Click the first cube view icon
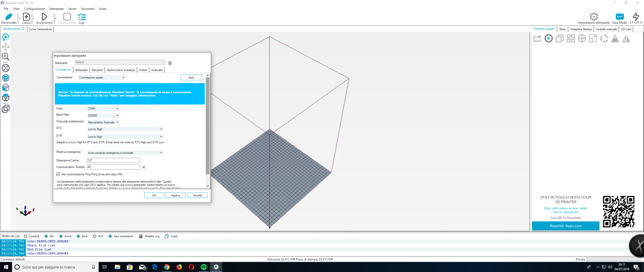The height and width of the screenshot is (272, 644). tap(6, 78)
